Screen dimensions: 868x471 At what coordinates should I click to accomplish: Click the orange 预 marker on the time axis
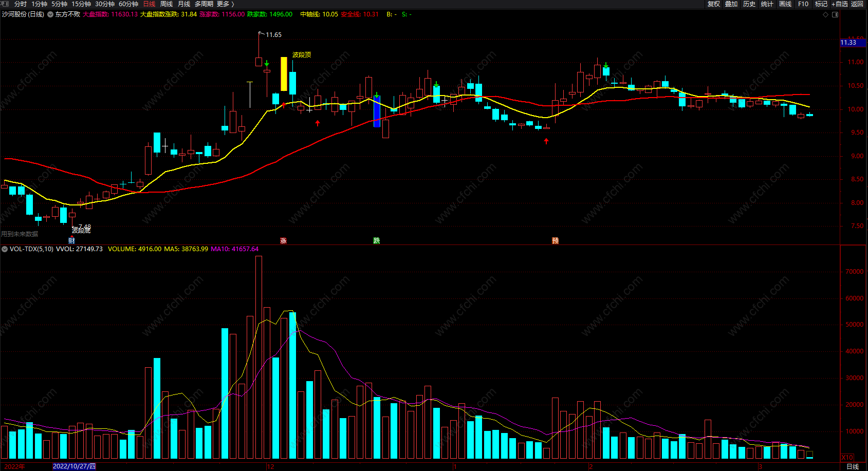[556, 240]
